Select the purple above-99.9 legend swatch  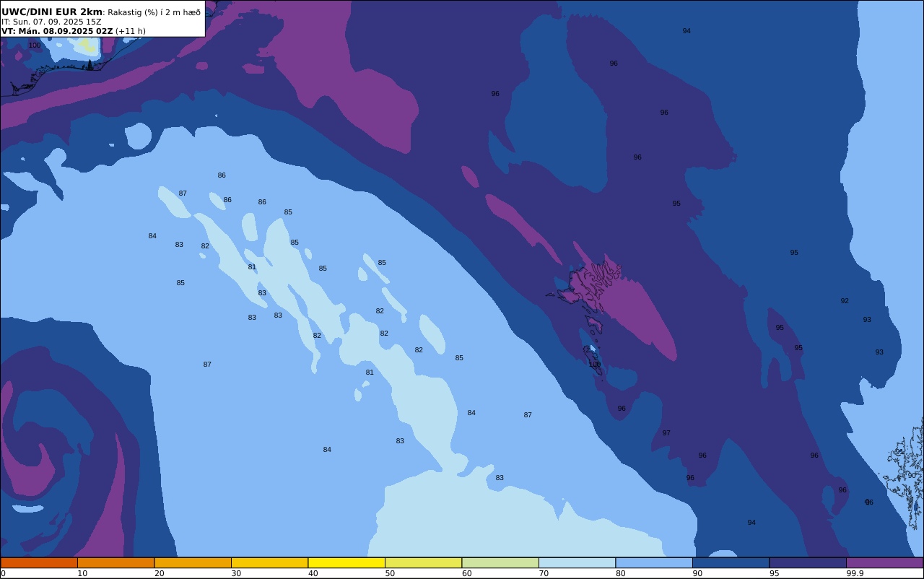click(x=884, y=562)
